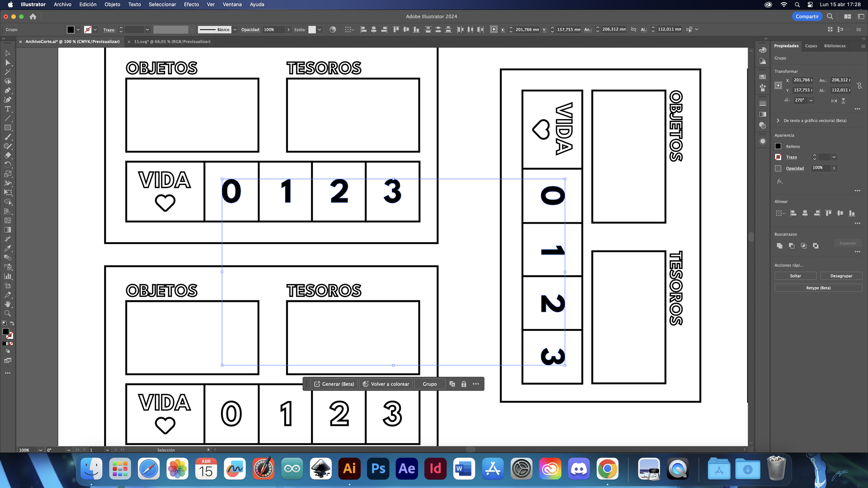Switch to the Capas tab
The image size is (868, 488).
(811, 46)
